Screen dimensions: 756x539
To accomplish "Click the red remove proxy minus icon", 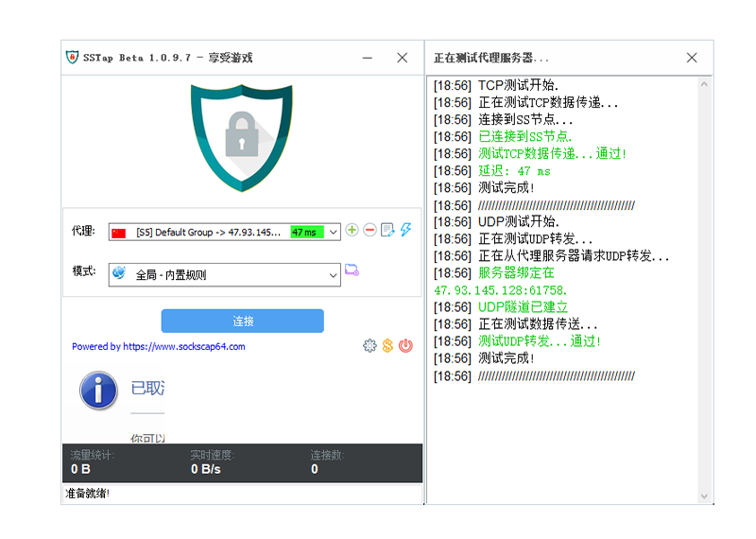I will point(369,230).
